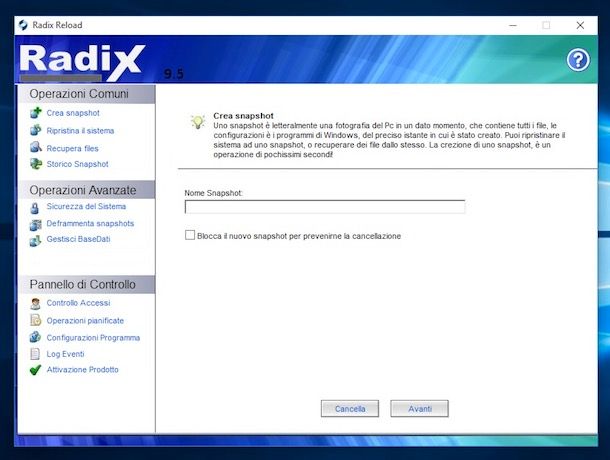Go to Sicurezza del Sistema

coord(86,206)
